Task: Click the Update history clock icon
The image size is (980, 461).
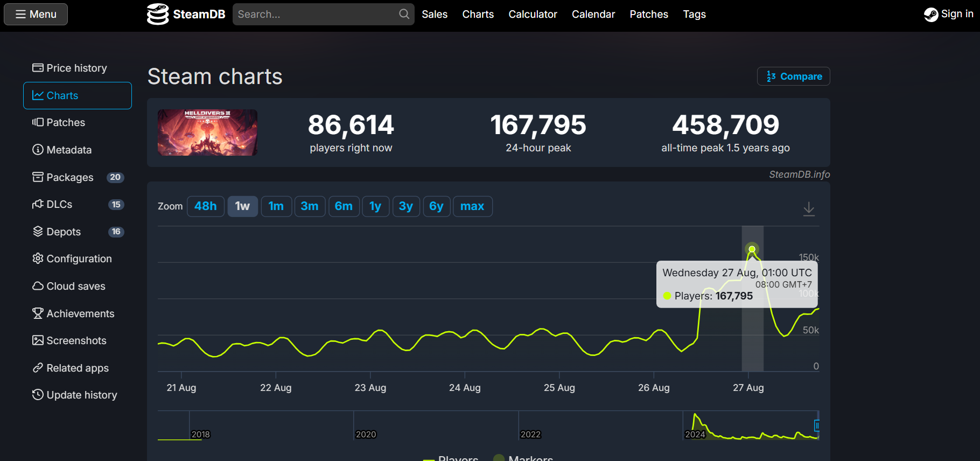Action: [38, 395]
